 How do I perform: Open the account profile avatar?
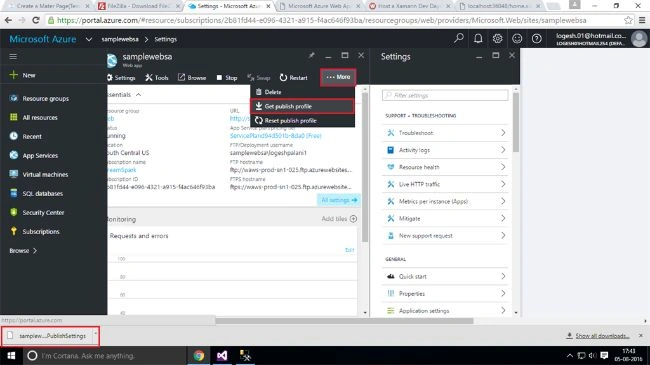coord(639,39)
